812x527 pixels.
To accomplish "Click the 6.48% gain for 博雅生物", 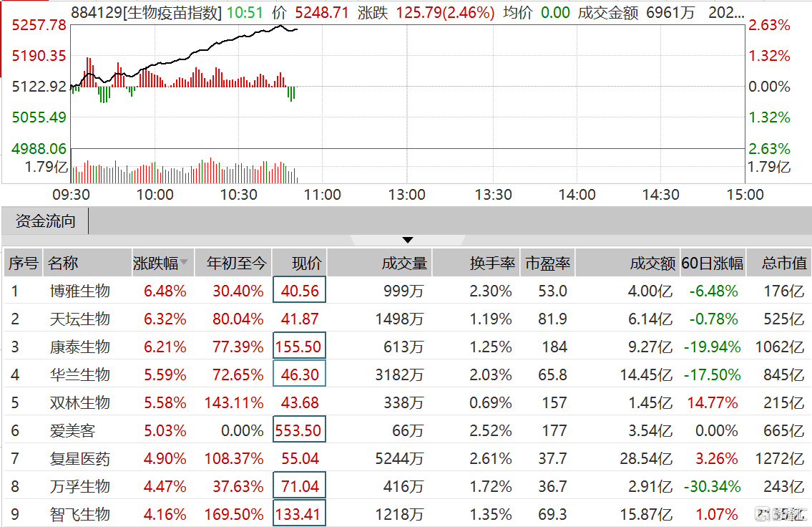I will 165,291.
